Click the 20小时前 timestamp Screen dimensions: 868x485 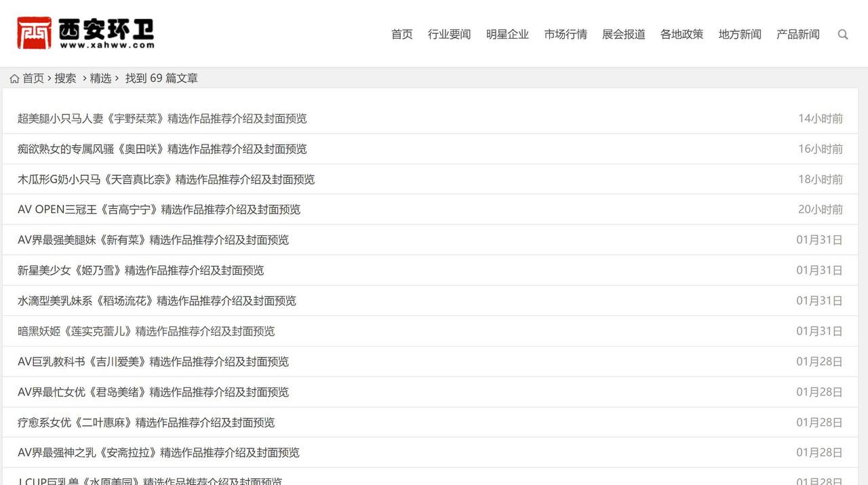click(x=821, y=210)
